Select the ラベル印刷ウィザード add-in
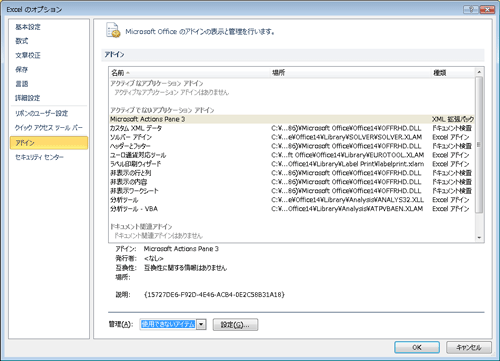 tap(292, 164)
